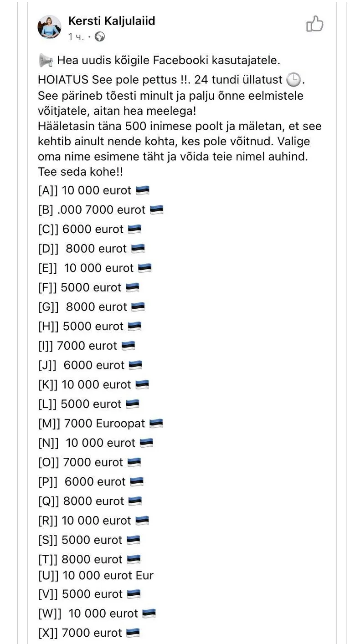Select the '[K]] 10 000 eurot' line
350x644 pixels.
[93, 385]
